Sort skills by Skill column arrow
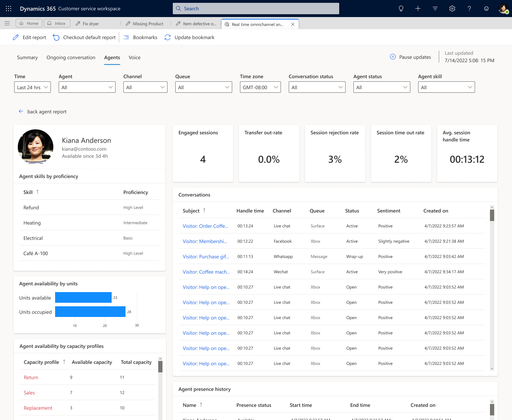512x420 pixels. pyautogui.click(x=37, y=192)
